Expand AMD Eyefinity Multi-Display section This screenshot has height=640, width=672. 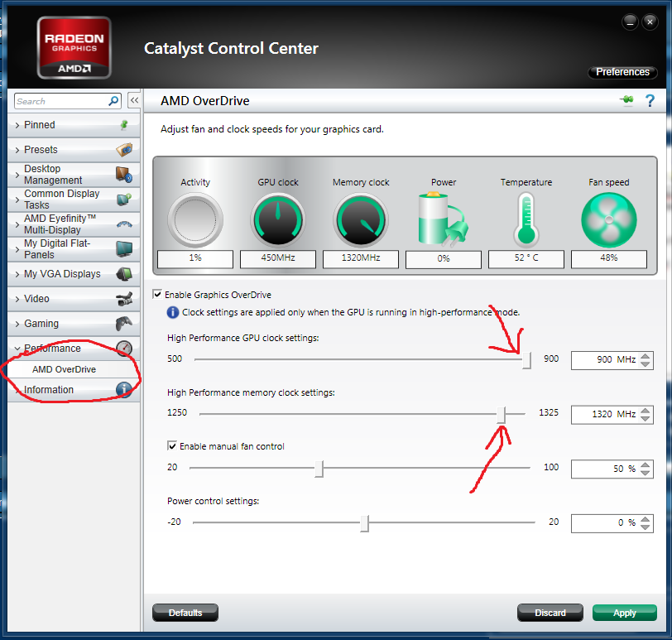point(74,224)
